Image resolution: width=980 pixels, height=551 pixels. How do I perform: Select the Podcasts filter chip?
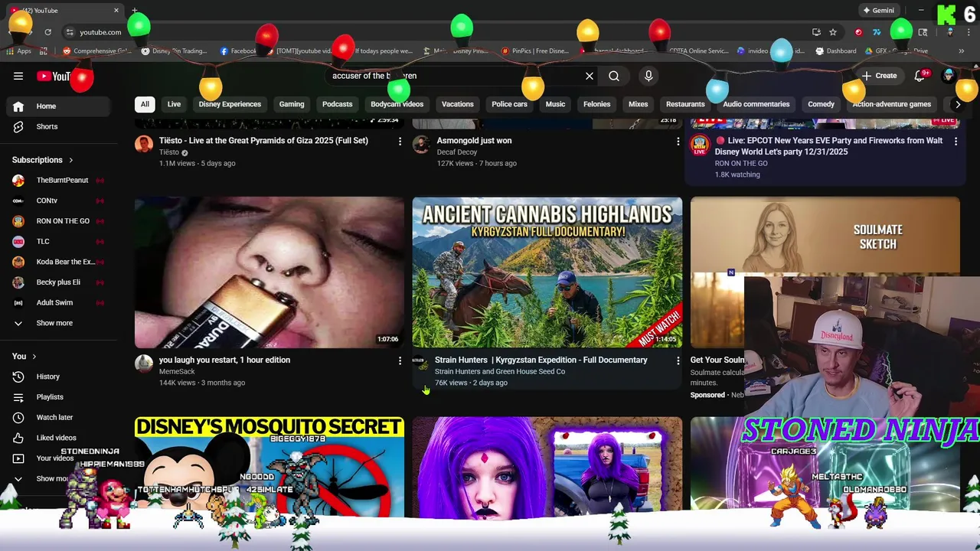pyautogui.click(x=338, y=104)
